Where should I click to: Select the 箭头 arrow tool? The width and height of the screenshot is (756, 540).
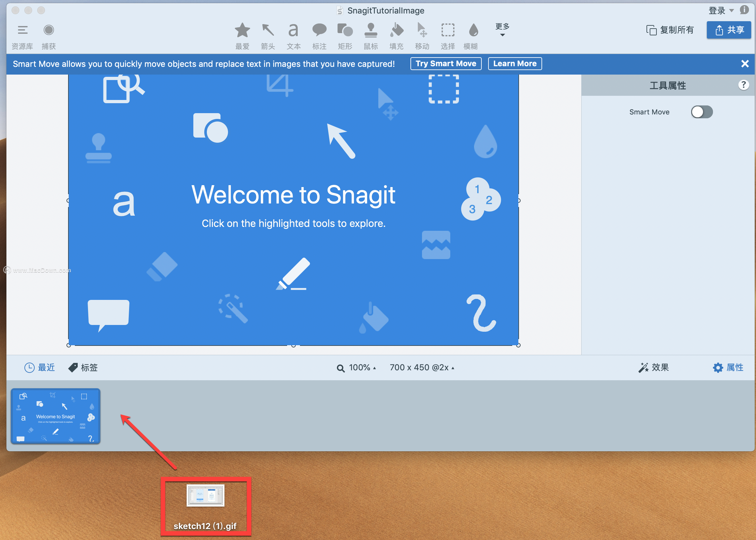(x=268, y=37)
